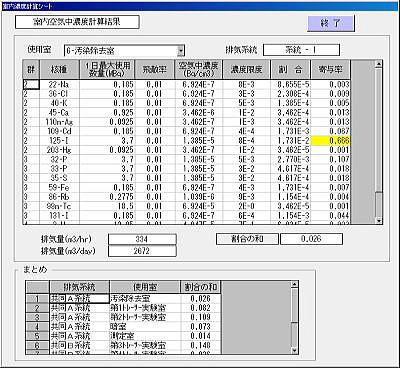400x368 pixels.
Task: Click the 1.039E-6 air concentration cell
Action: pyautogui.click(x=198, y=197)
